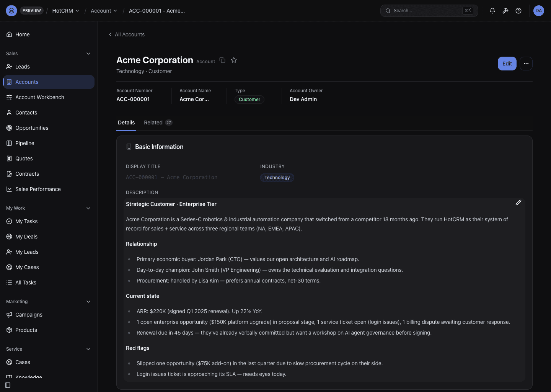551x392 pixels.
Task: Open My Leads
Action: click(49, 252)
